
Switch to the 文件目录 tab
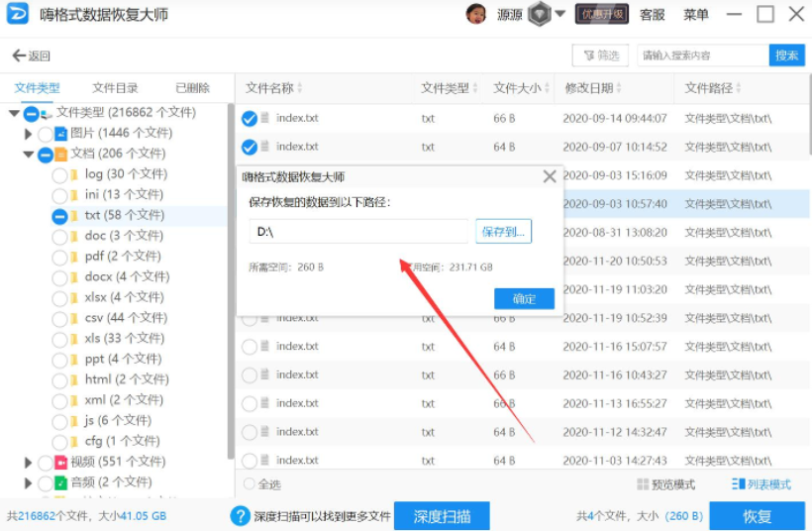(115, 88)
